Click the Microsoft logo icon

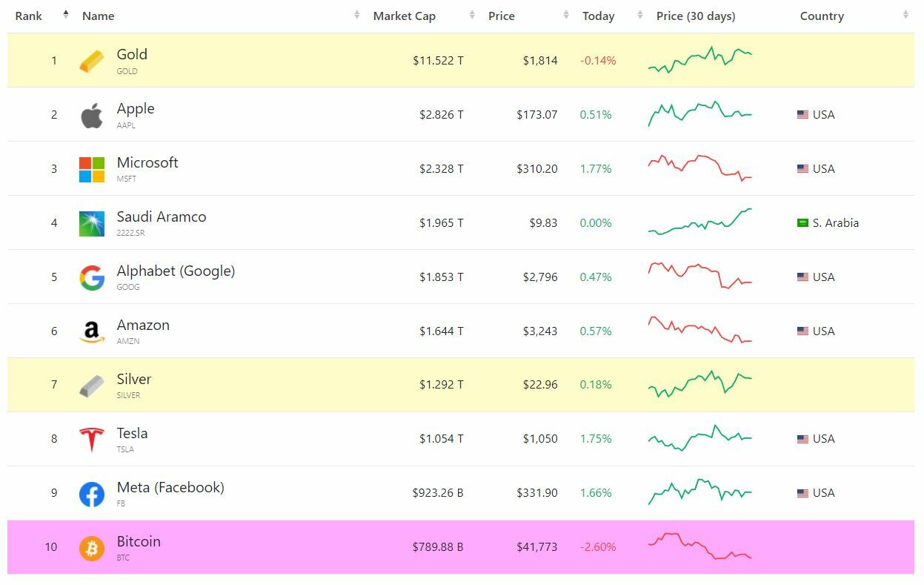[92, 169]
